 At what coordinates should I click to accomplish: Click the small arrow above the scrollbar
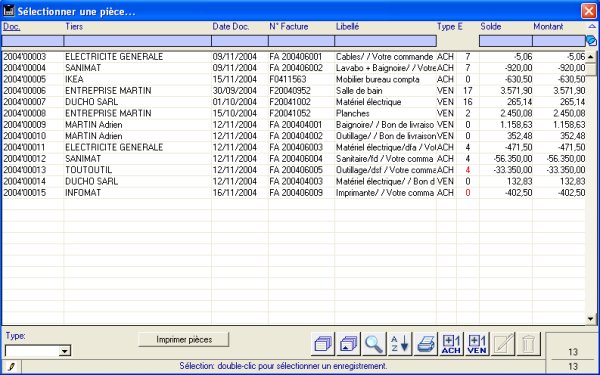(592, 26)
